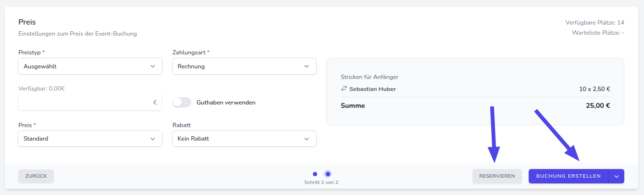
Task: Toggle the Guthaben verwenden switch
Action: (x=182, y=103)
